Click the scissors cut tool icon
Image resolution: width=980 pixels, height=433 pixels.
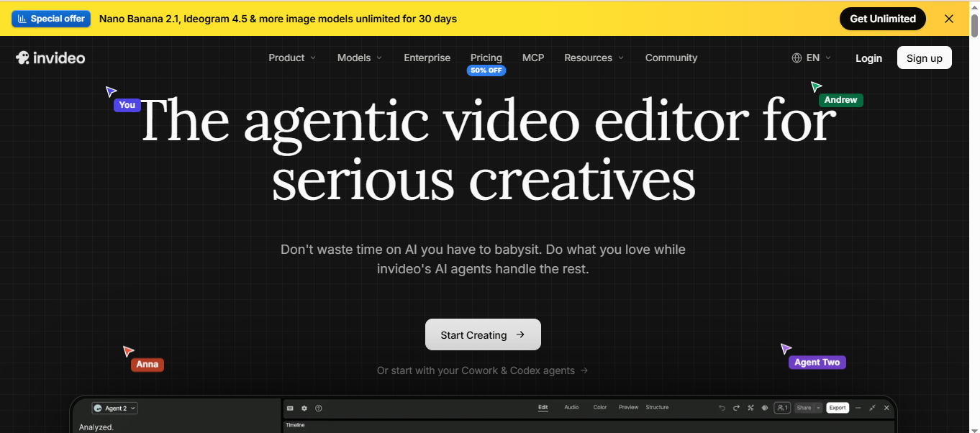750,408
